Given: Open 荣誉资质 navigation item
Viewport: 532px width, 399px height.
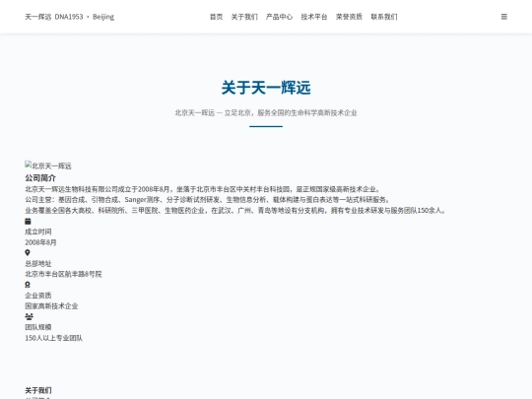Looking at the screenshot, I should [x=349, y=17].
